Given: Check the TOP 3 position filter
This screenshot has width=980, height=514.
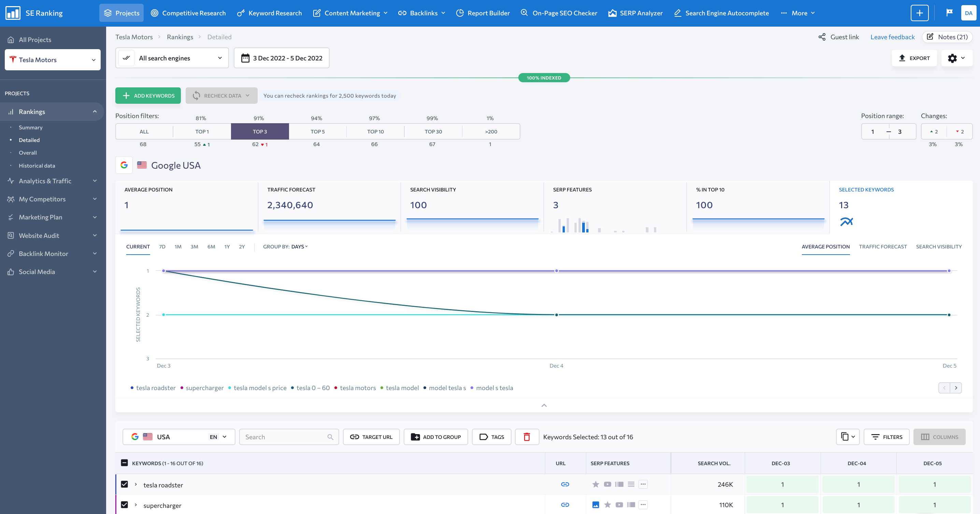Looking at the screenshot, I should pyautogui.click(x=259, y=132).
